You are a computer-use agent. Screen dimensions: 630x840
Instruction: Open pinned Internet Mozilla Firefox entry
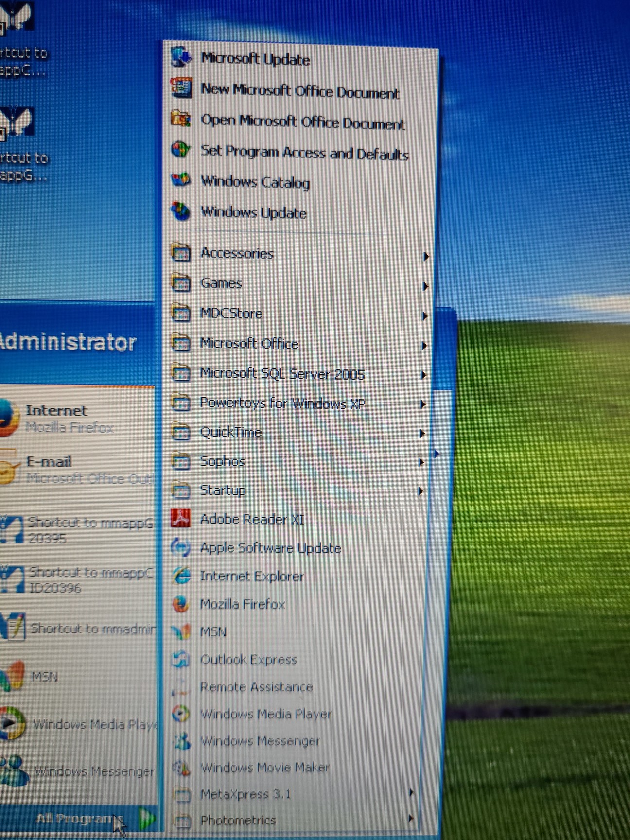coord(68,418)
